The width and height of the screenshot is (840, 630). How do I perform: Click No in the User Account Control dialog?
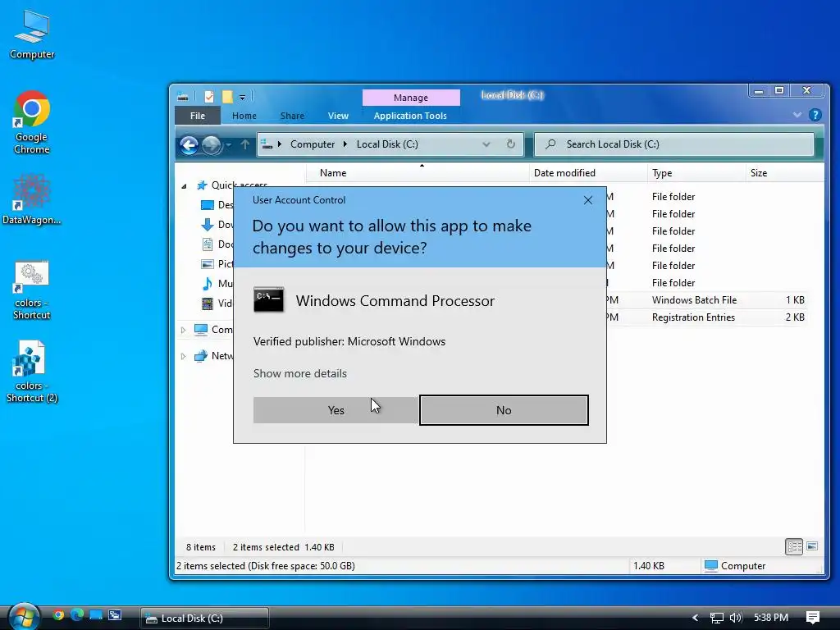click(504, 410)
